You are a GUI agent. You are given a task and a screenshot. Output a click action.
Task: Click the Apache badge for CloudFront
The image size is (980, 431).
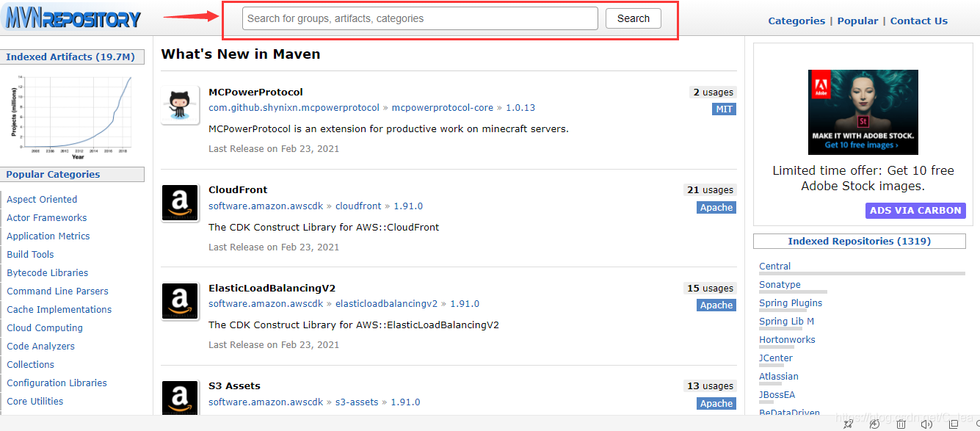pos(716,208)
